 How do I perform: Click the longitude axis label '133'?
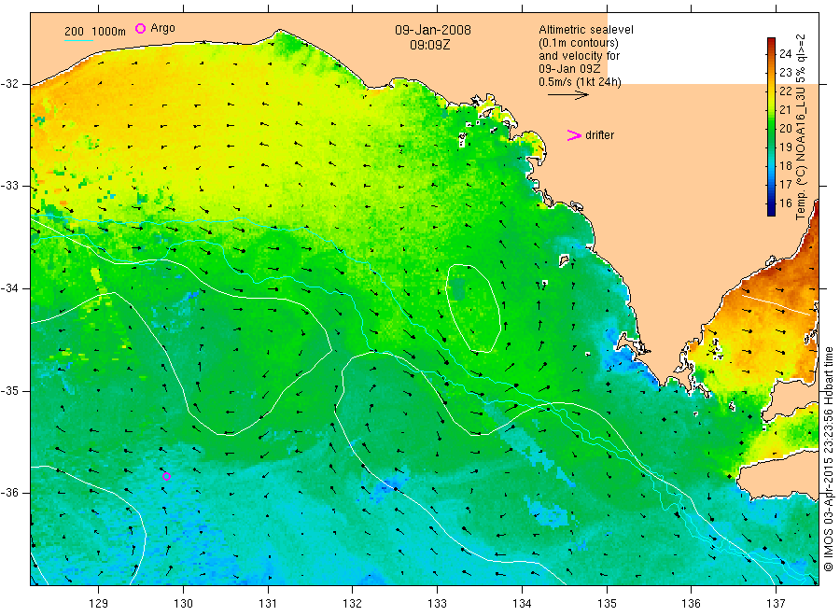[x=437, y=604]
